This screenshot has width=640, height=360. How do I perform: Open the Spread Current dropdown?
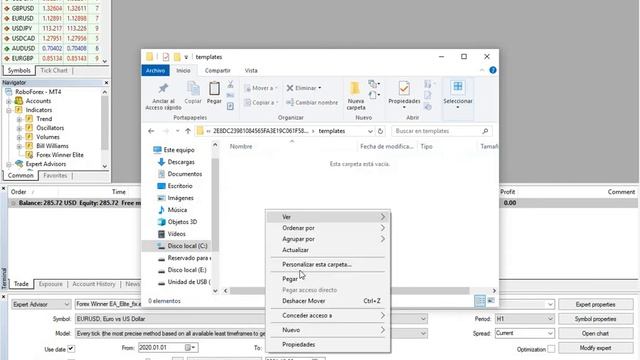(550, 333)
